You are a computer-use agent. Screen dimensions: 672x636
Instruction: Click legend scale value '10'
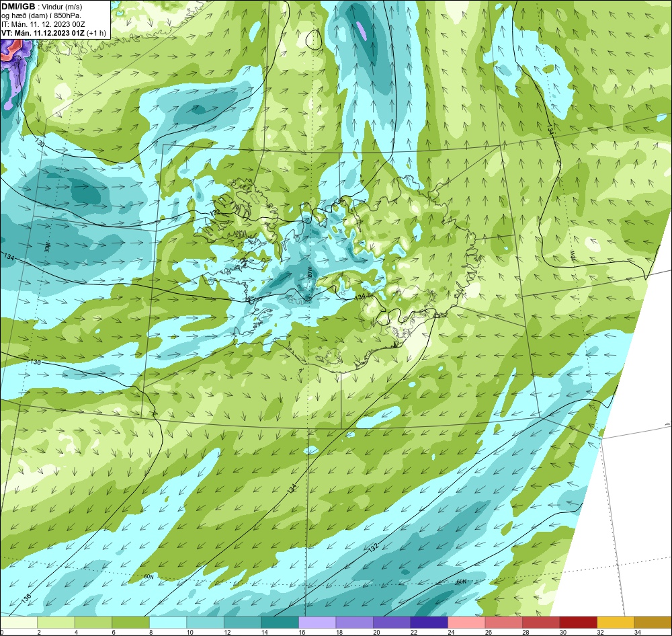(190, 632)
